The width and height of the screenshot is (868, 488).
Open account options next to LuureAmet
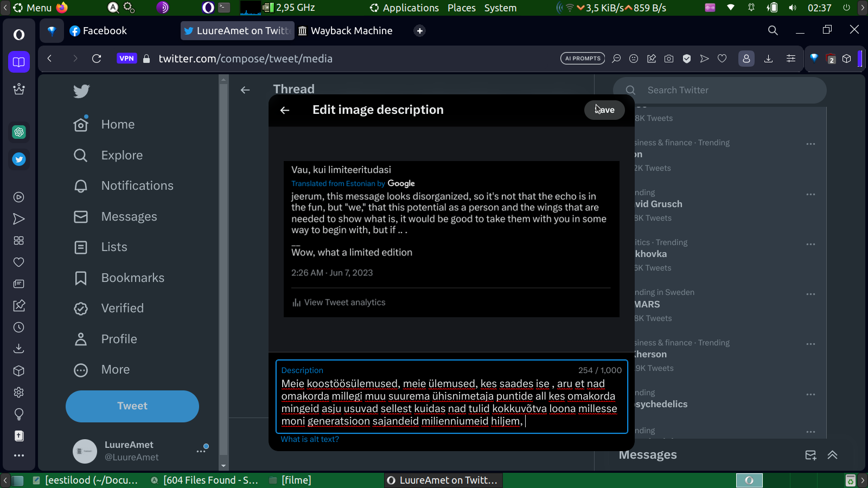click(201, 451)
